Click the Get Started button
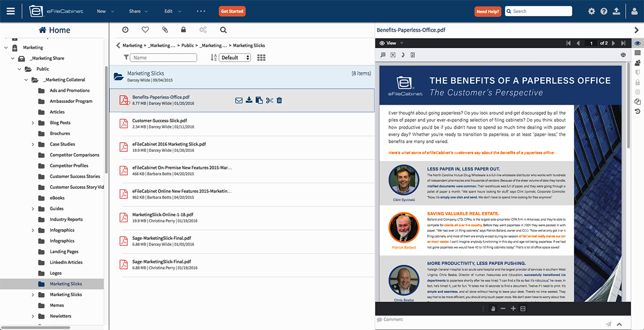This screenshot has width=644, height=330. [232, 11]
